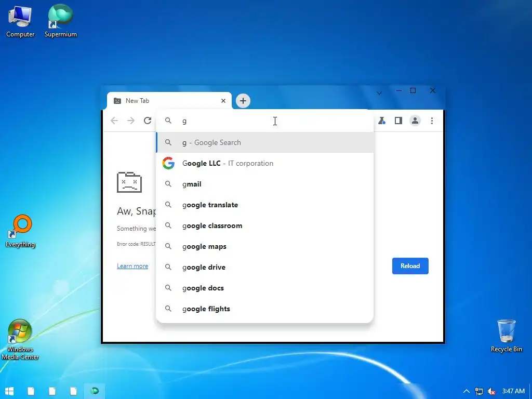The width and height of the screenshot is (532, 399).
Task: Click the browser back arrow
Action: point(114,121)
